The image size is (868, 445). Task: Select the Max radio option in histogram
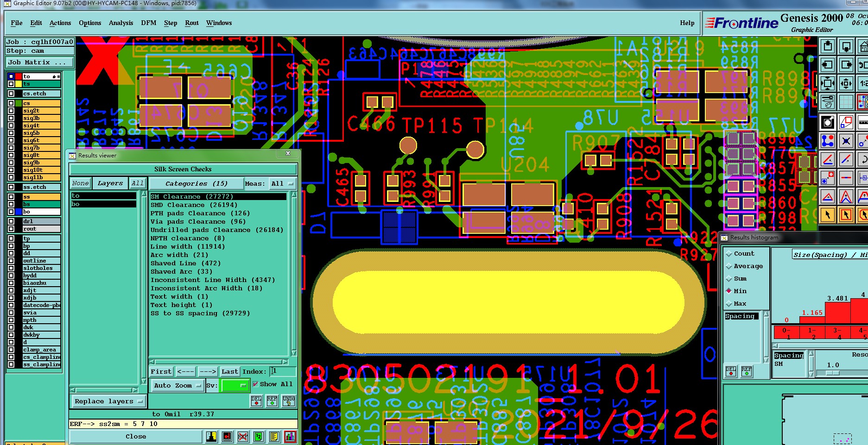tap(729, 304)
